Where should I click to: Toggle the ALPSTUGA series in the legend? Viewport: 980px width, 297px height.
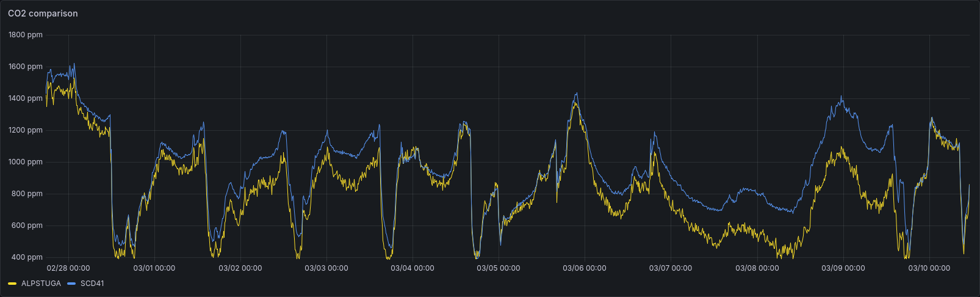click(41, 284)
